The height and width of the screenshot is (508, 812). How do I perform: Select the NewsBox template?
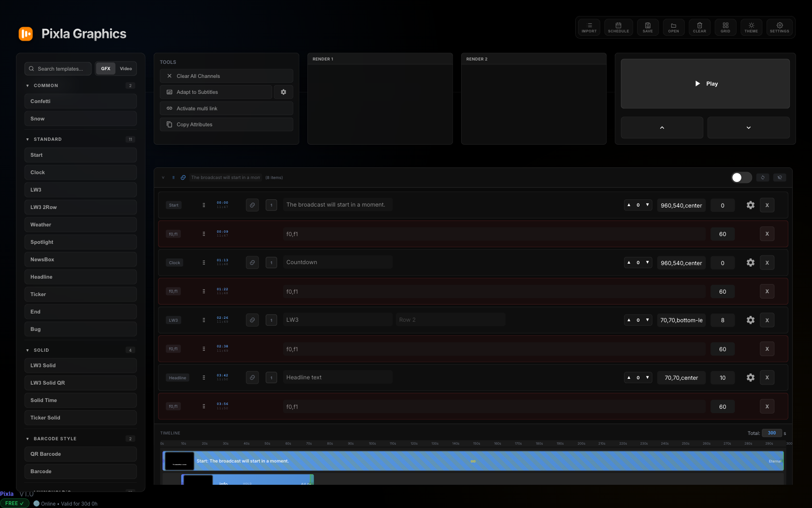81,259
